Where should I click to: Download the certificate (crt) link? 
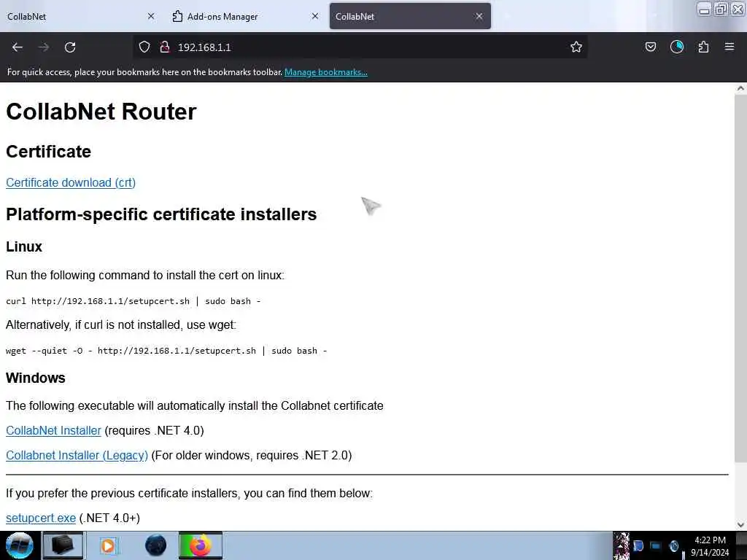tap(71, 183)
